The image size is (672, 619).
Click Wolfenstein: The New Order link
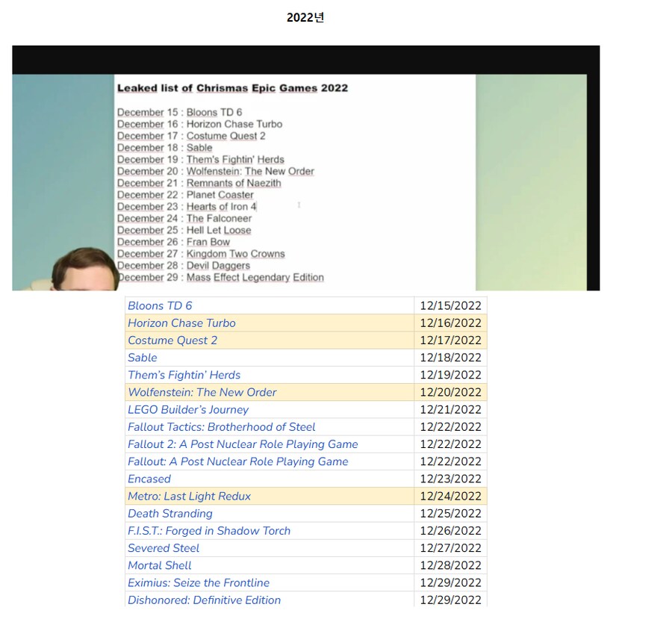pos(202,392)
